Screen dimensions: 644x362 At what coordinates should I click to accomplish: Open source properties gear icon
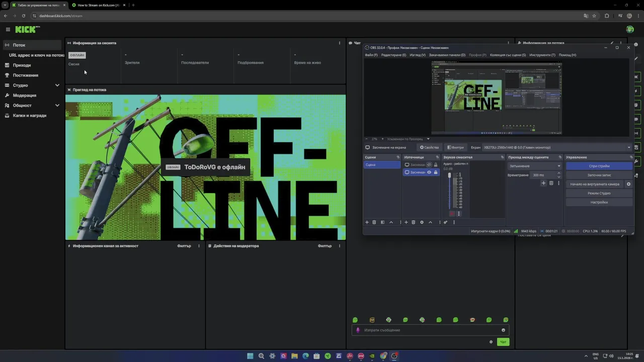coord(422,222)
